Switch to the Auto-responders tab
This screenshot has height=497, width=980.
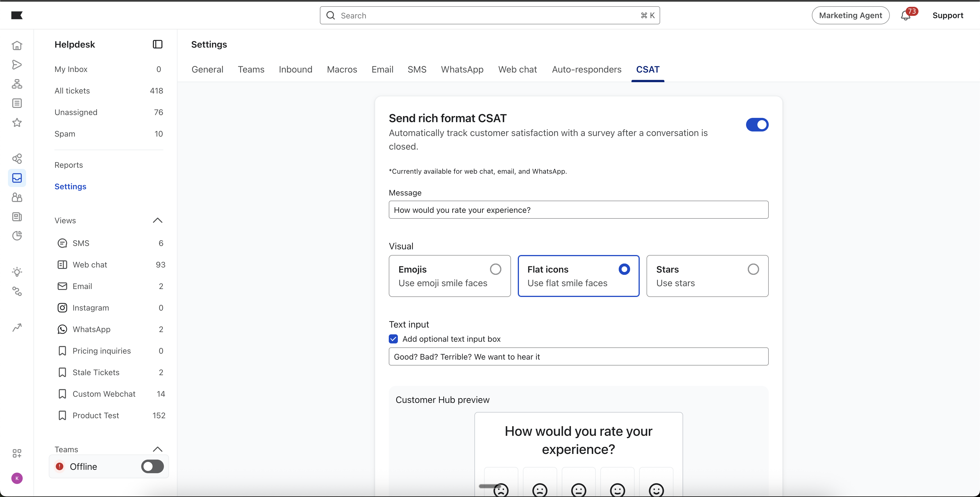[586, 70]
